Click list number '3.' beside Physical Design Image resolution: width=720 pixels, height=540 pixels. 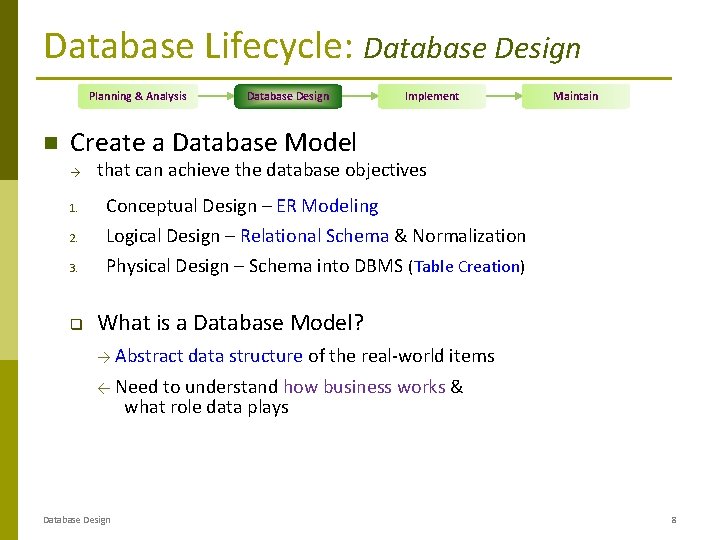pos(73,268)
